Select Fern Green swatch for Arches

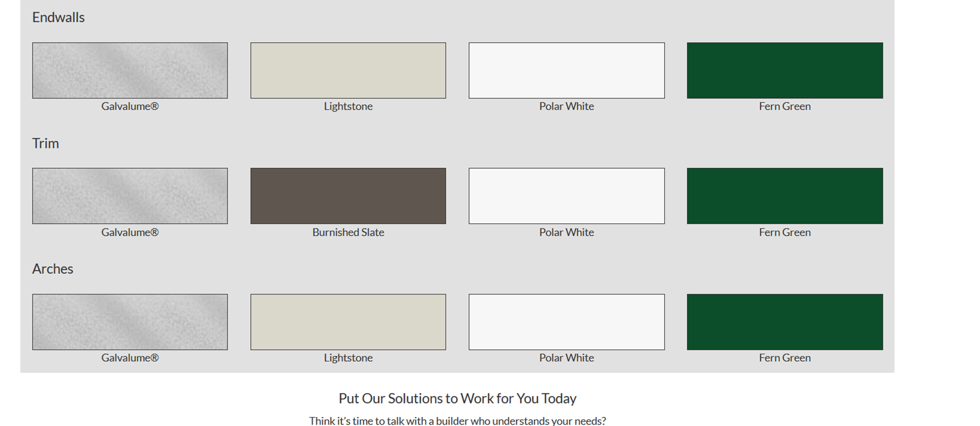(785, 322)
